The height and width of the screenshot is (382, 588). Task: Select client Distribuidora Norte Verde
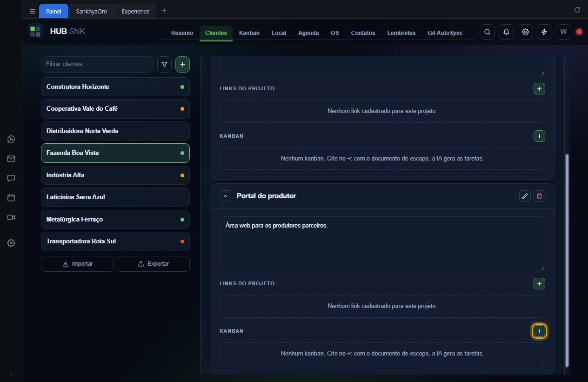click(x=115, y=131)
